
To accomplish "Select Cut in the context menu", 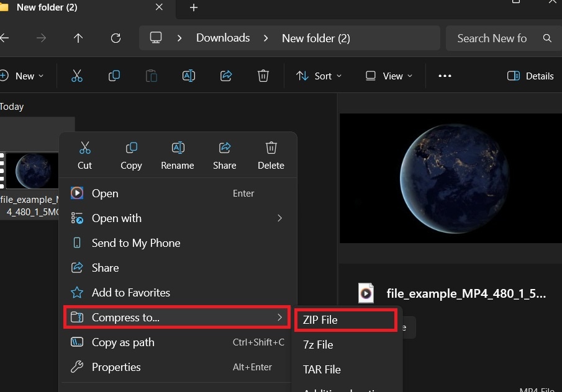I will (84, 156).
